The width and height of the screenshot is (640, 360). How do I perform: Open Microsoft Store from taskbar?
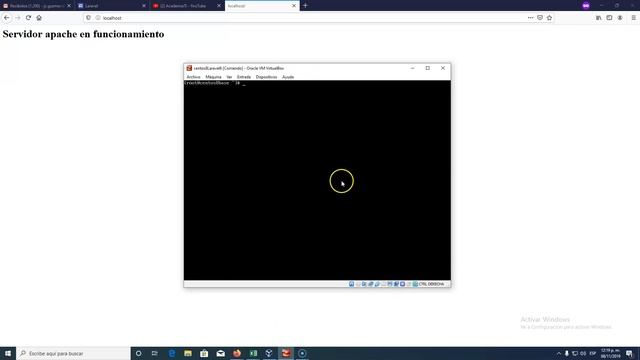click(204, 353)
